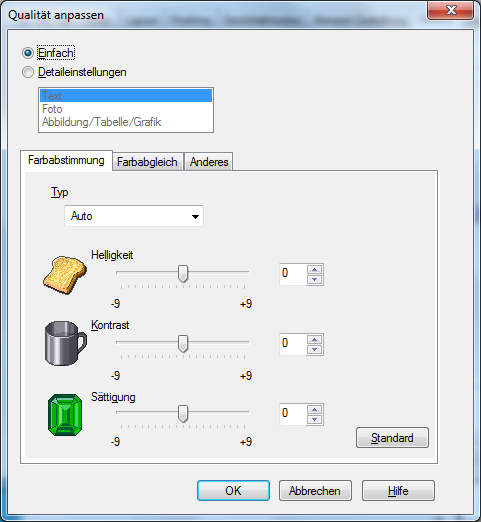This screenshot has width=481, height=522.
Task: Click the Kontrast slider thumb
Action: coord(183,344)
